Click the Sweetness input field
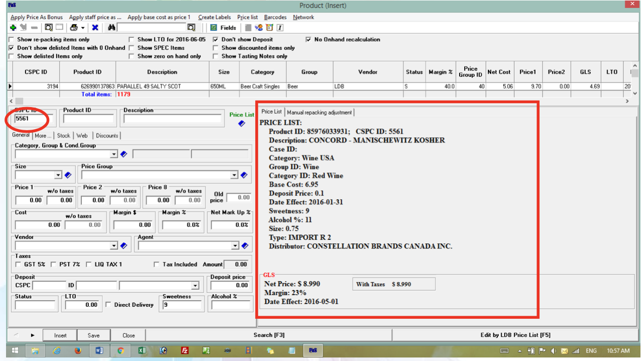Screen dimensions: 644x361 pos(182,305)
